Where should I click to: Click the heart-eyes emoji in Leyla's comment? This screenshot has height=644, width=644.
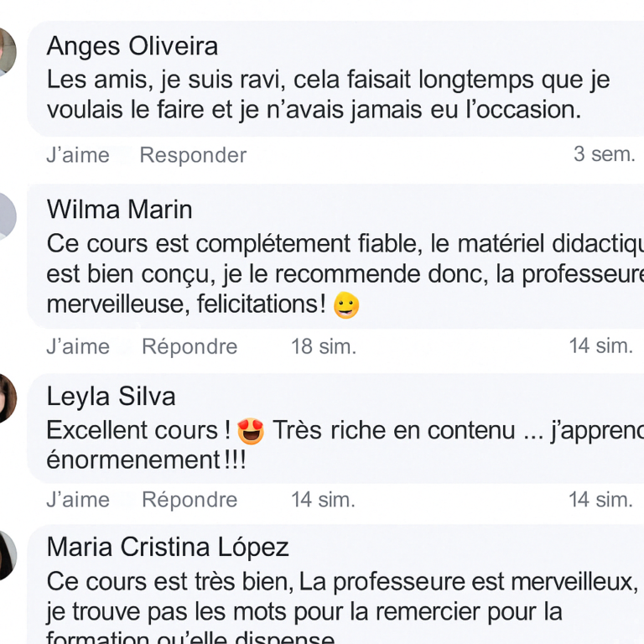251,431
